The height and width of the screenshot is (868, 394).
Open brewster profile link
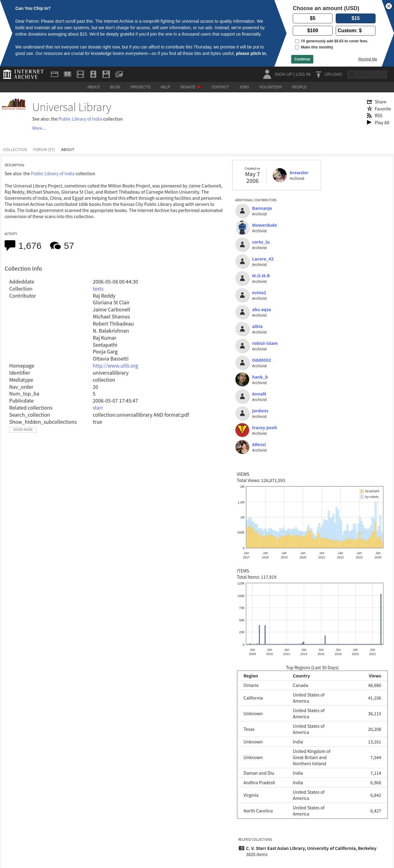[x=299, y=172]
